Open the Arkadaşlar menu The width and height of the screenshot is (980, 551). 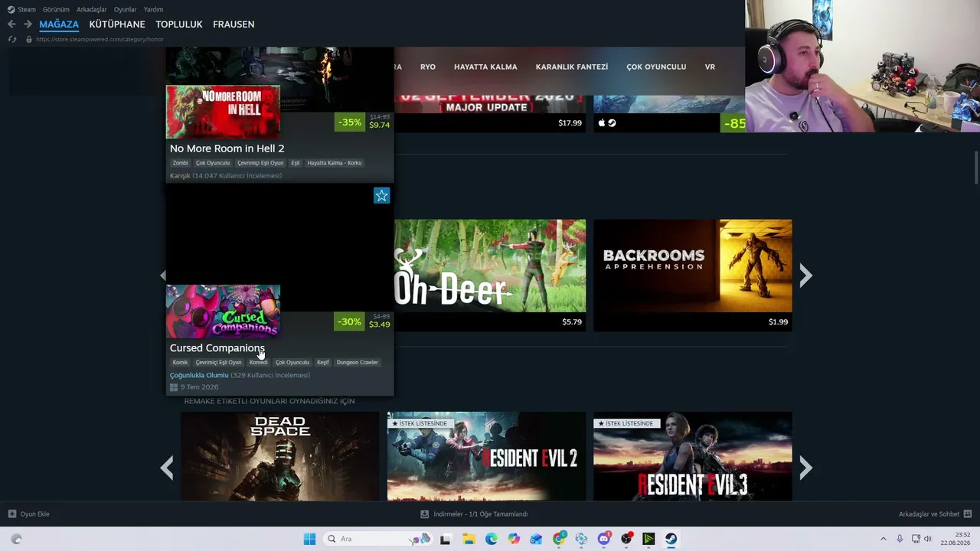pyautogui.click(x=92, y=9)
